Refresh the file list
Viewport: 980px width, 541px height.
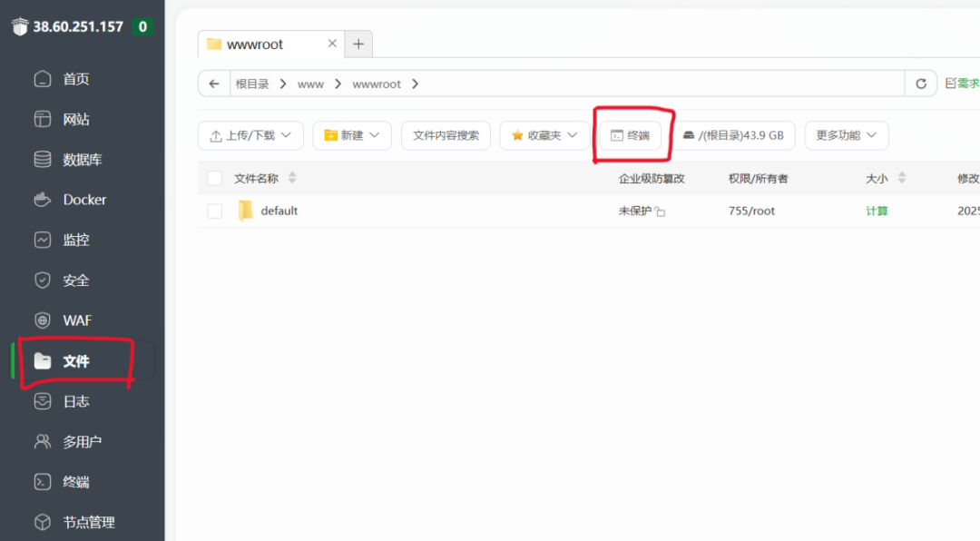click(x=921, y=83)
